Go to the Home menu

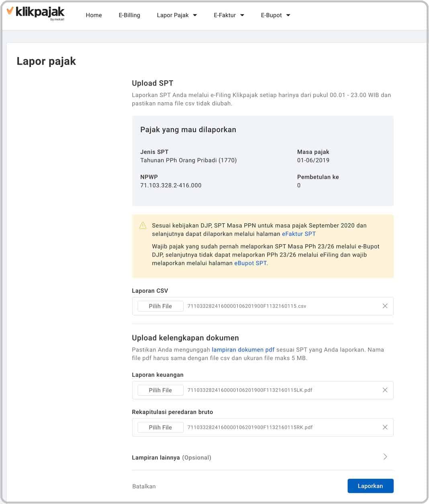pyautogui.click(x=94, y=15)
